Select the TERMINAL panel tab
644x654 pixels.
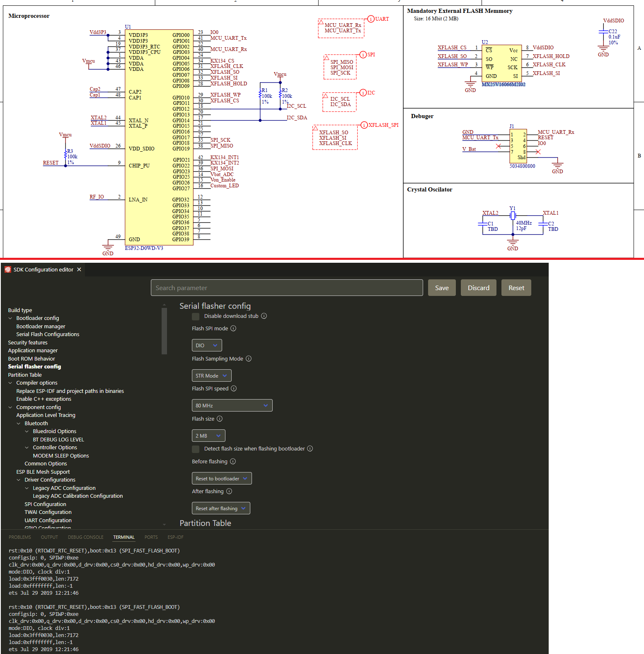point(124,537)
